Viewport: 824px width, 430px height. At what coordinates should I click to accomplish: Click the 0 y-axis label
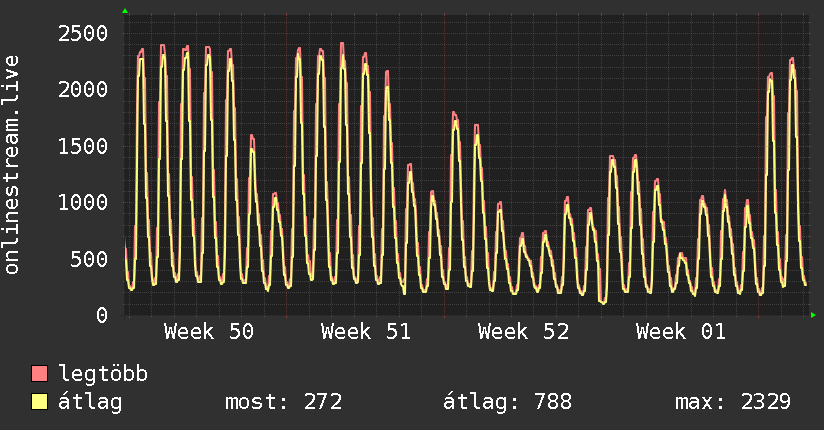[x=102, y=315]
